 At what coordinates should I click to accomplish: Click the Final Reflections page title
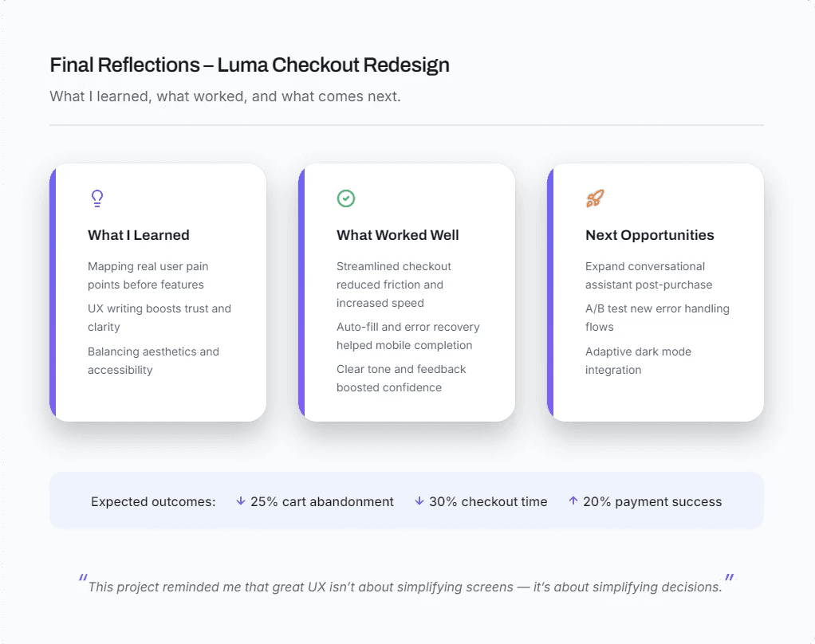pyautogui.click(x=250, y=65)
